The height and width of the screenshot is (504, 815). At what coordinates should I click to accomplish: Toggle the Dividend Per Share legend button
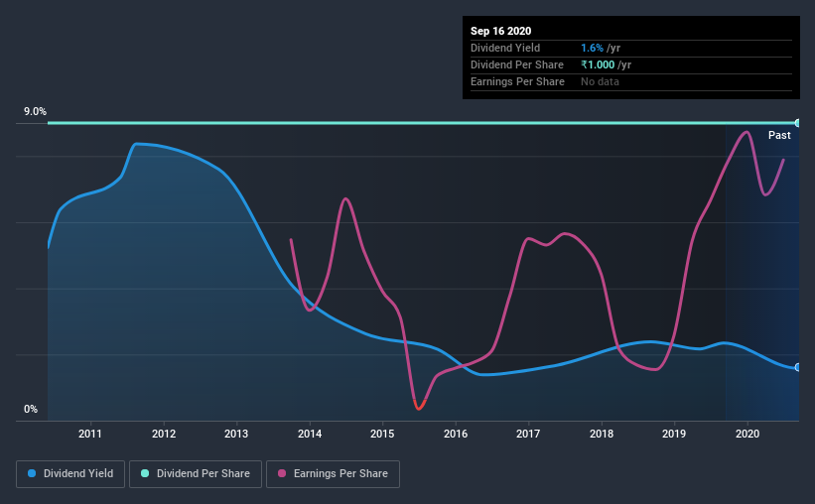pos(196,474)
